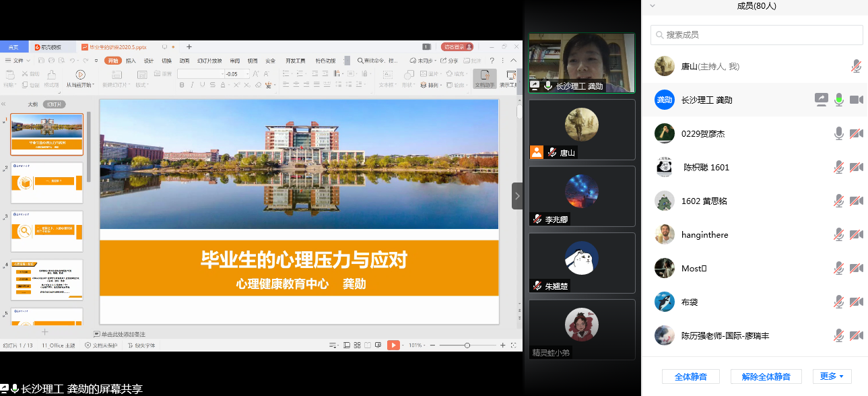Click the zoom slider handle in status bar
This screenshot has width=868, height=396.
467,345
